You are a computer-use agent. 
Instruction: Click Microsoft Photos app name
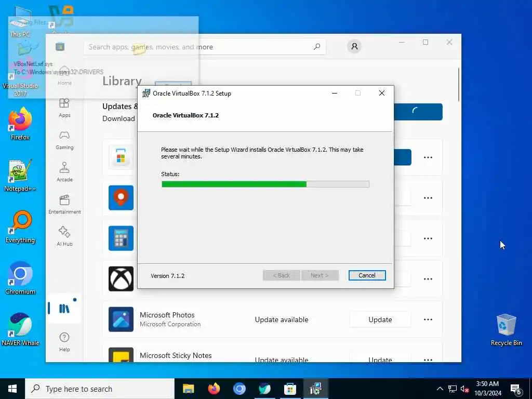pos(167,315)
